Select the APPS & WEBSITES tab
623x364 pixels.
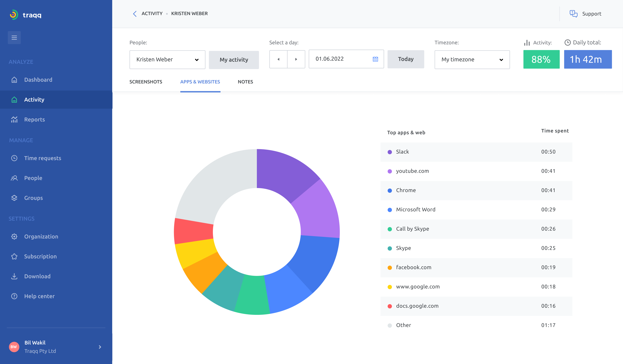pyautogui.click(x=200, y=82)
